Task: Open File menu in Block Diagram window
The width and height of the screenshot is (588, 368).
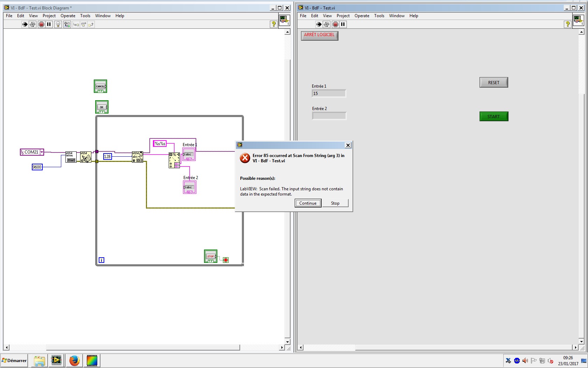Action: coord(9,16)
